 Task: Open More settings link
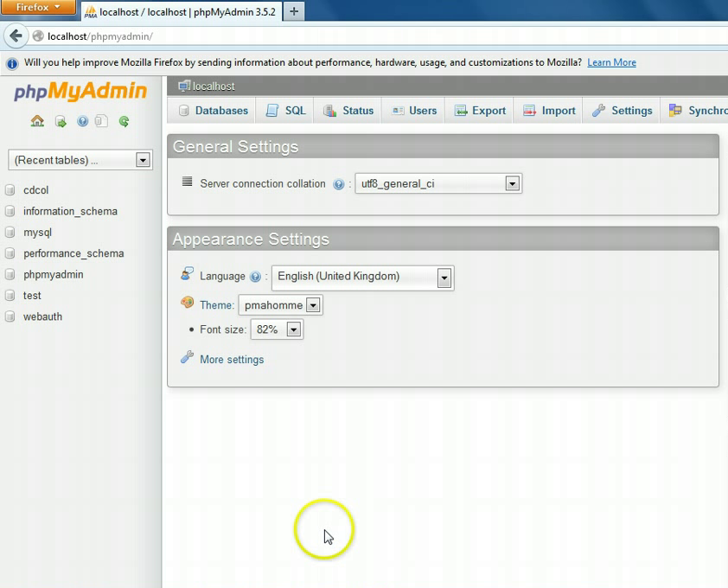[231, 359]
